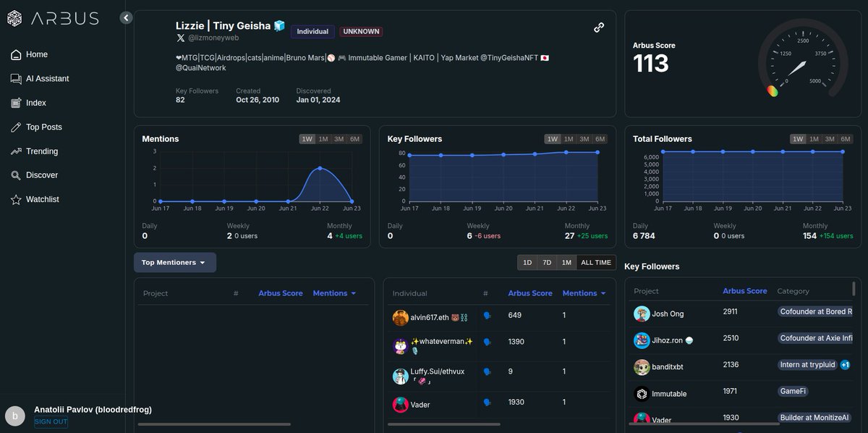The height and width of the screenshot is (433, 868).
Task: Click the Watchlist star icon
Action: coord(16,199)
